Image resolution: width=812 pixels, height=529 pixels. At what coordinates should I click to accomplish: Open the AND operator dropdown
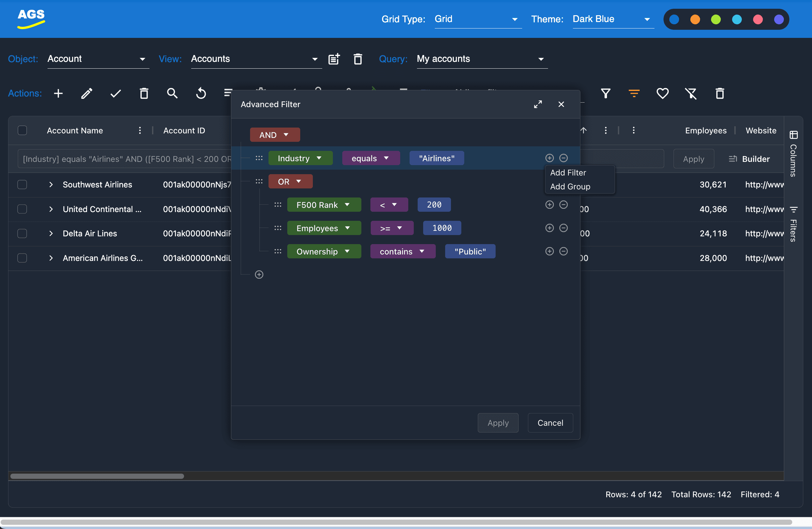tap(275, 135)
